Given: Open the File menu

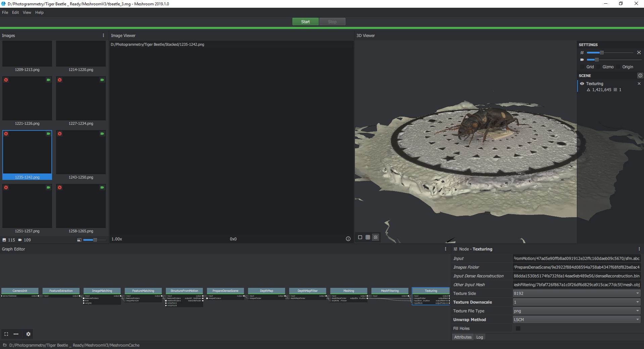Looking at the screenshot, I should click(x=5, y=12).
